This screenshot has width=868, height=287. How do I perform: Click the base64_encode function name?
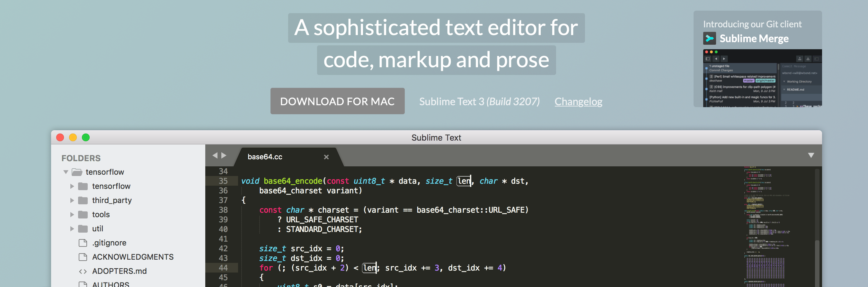click(293, 181)
